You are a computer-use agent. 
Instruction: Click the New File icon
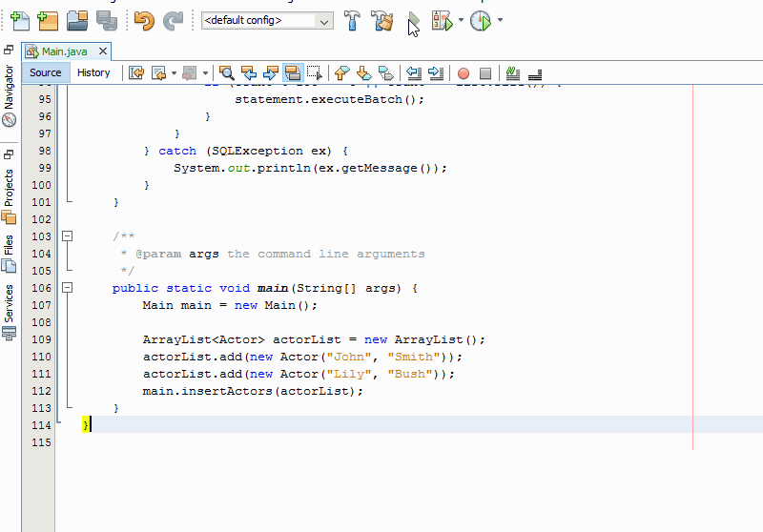[19, 20]
